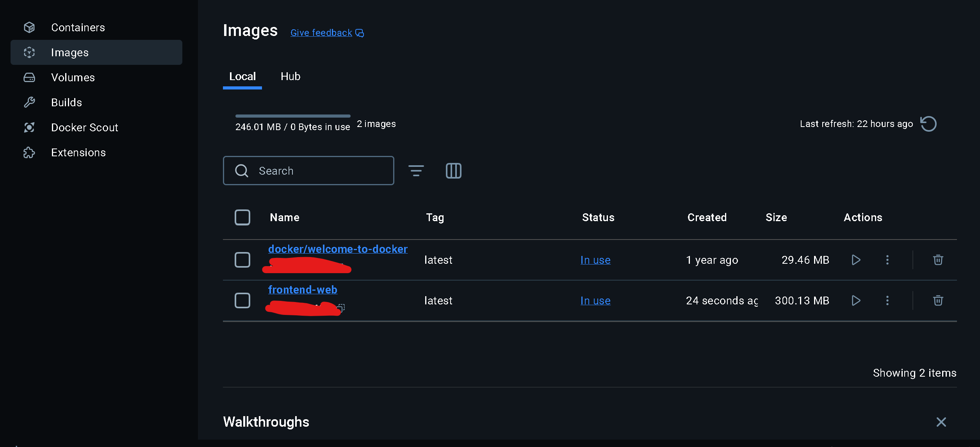Open more actions for frontend-web
The image size is (980, 447).
click(887, 300)
